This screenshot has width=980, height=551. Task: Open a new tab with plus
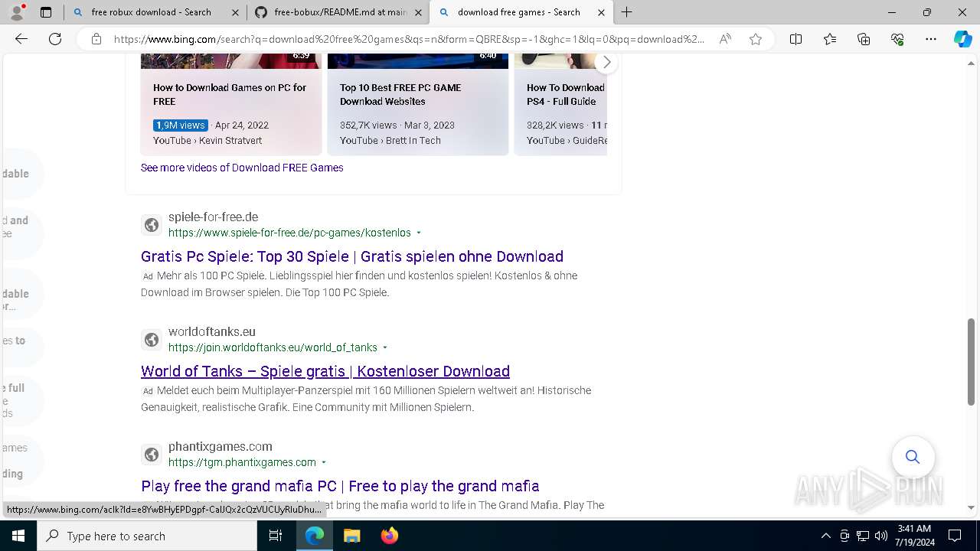pos(627,11)
